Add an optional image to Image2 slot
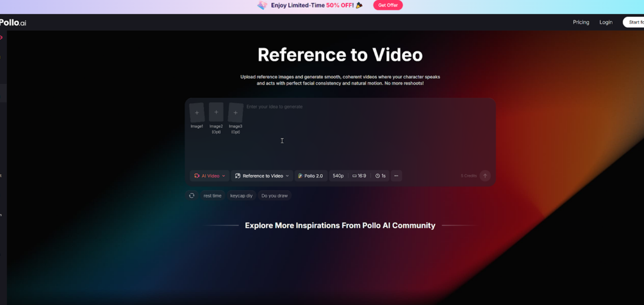Screen dimensions: 644x305 click(216, 113)
